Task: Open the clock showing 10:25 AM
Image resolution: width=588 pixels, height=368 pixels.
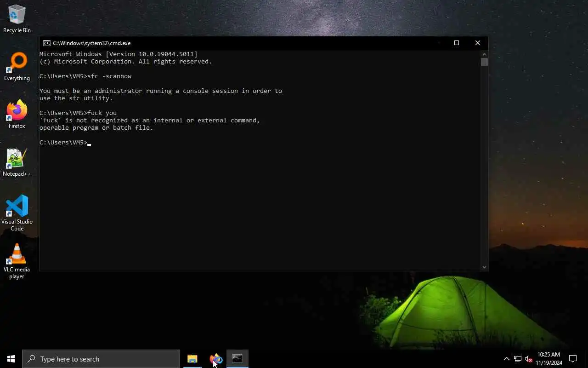Action: tap(549, 359)
